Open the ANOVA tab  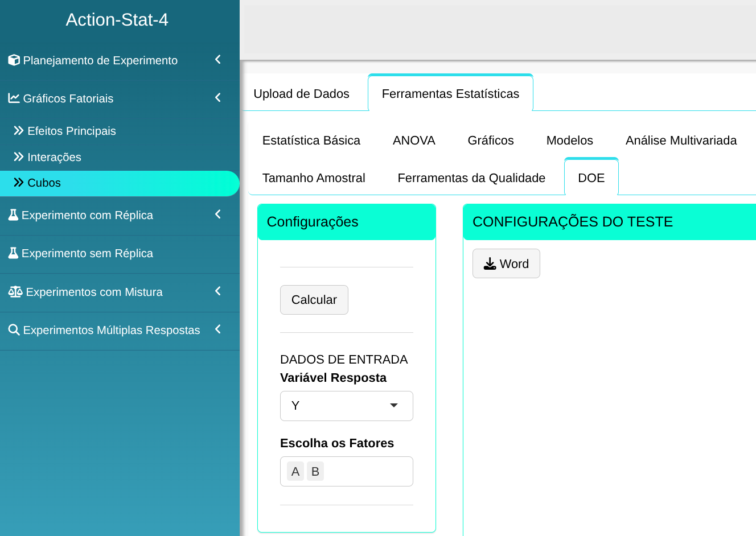tap(414, 141)
